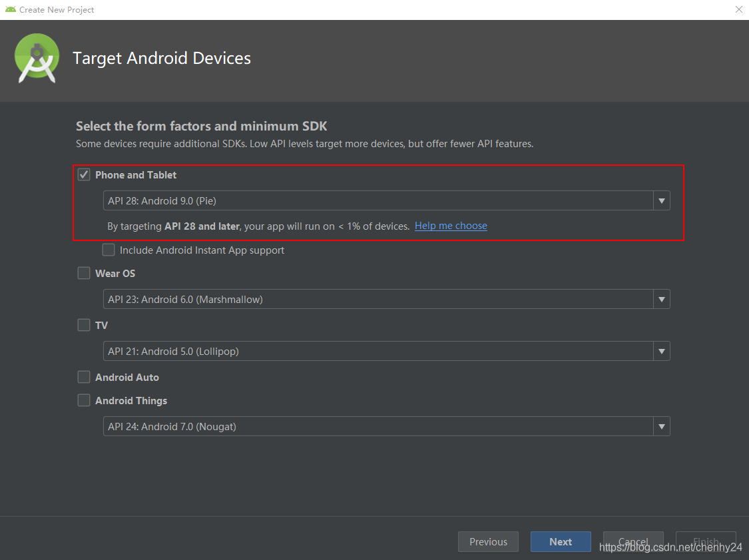Click the Next button
749x560 pixels.
pyautogui.click(x=561, y=542)
